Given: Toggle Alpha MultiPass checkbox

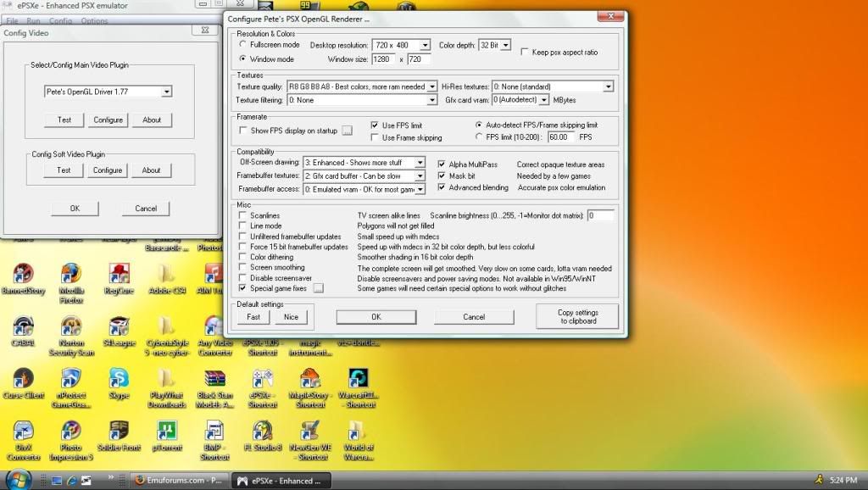Looking at the screenshot, I should click(441, 164).
